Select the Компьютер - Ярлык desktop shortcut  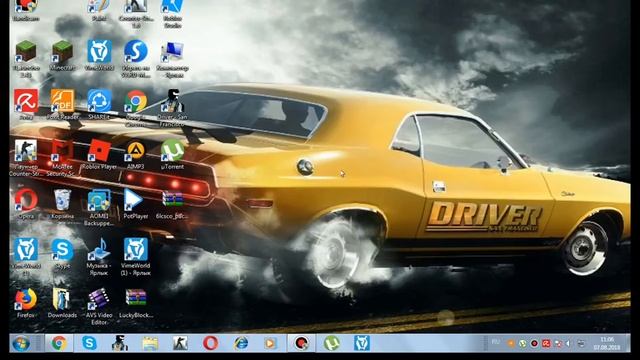[x=172, y=58]
